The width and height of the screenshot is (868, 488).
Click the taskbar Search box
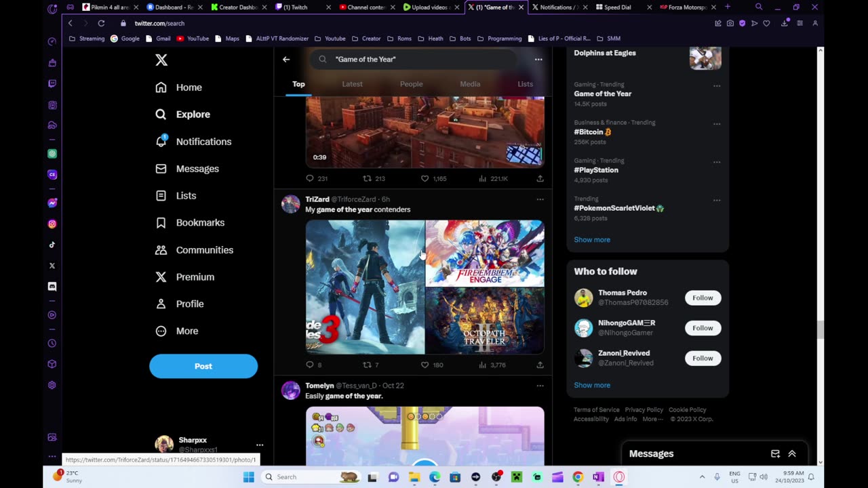pyautogui.click(x=312, y=477)
